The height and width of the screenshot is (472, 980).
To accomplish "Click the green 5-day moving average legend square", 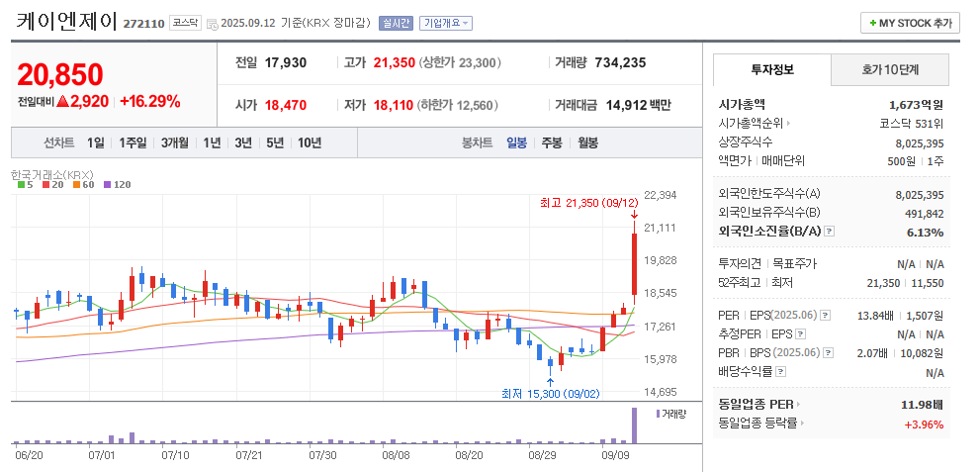I will [21, 184].
